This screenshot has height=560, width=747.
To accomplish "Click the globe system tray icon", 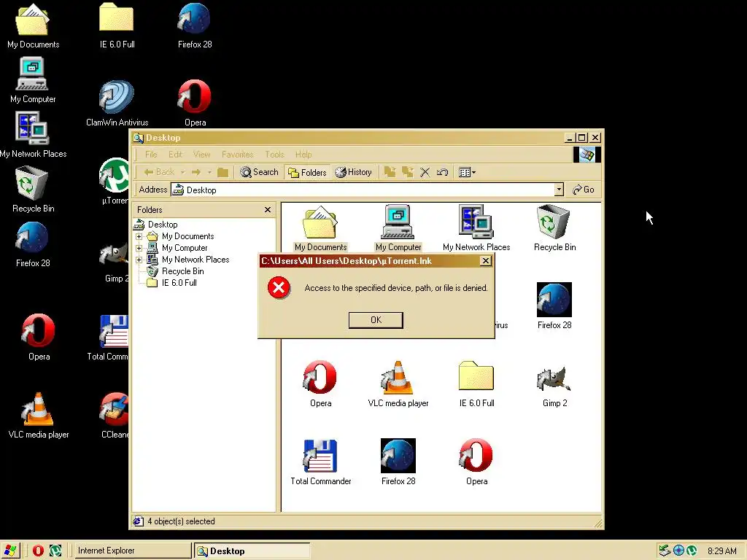I will pyautogui.click(x=678, y=551).
